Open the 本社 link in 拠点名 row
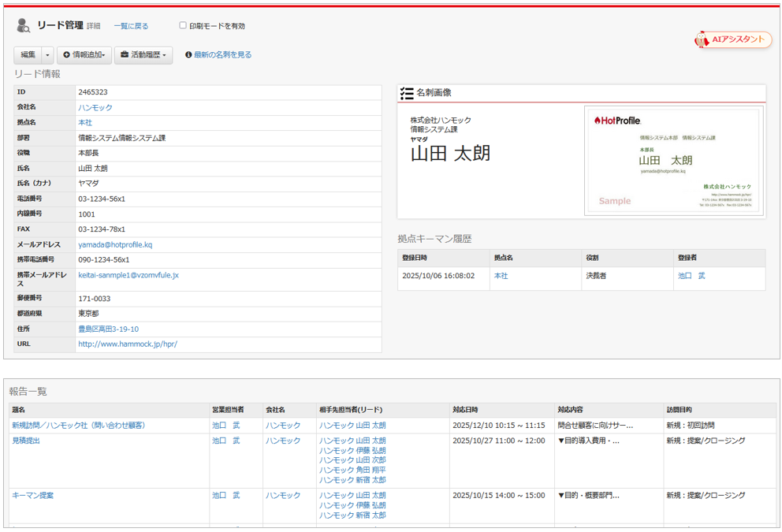The image size is (782, 532). [85, 123]
